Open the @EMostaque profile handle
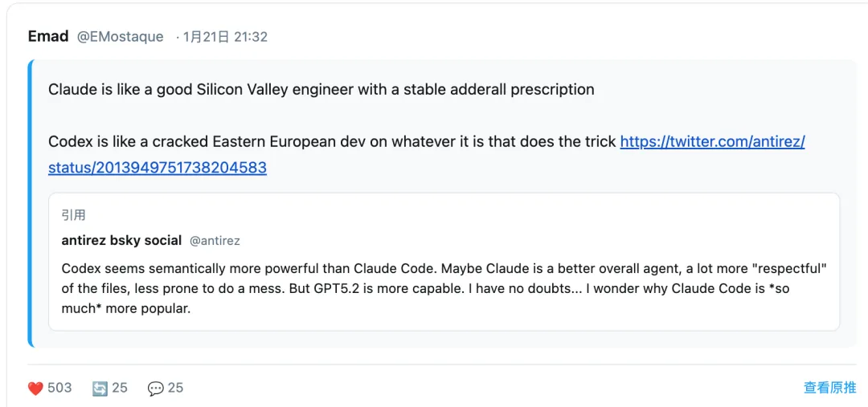 click(x=120, y=37)
